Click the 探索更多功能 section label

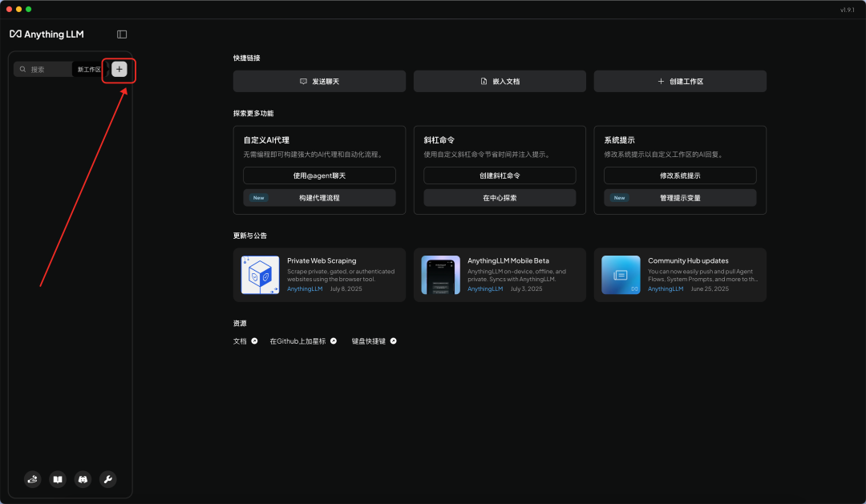click(x=253, y=113)
